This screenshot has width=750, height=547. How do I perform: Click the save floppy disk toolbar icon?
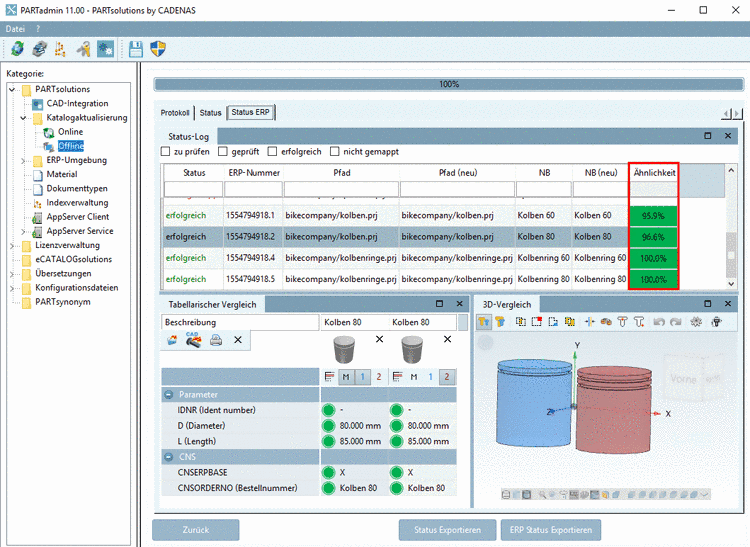(135, 48)
